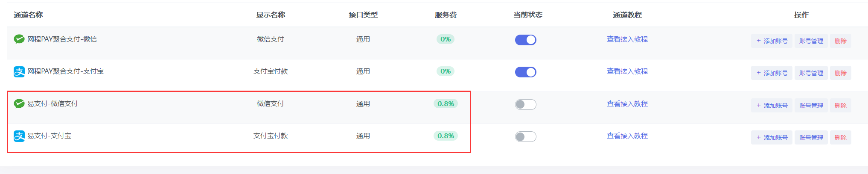Open 账号管理 for 易支付-支付宝
Image resolution: width=868 pixels, height=174 pixels.
coord(811,138)
